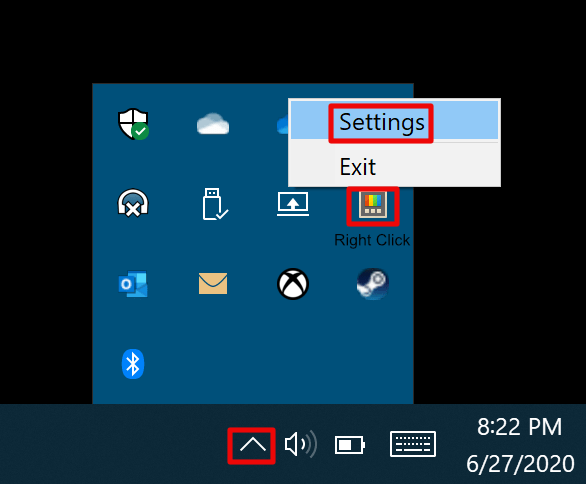586x484 pixels.
Task: Open the volume speaker control
Action: (300, 444)
